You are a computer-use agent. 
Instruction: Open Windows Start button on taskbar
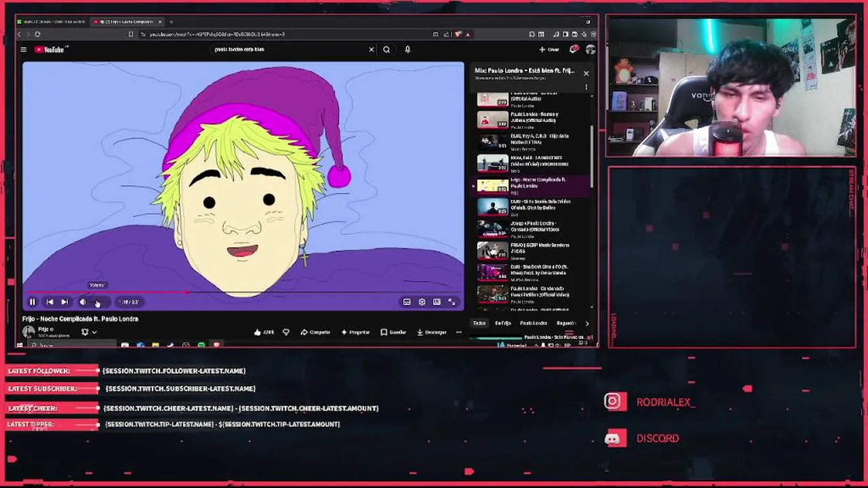tap(20, 346)
